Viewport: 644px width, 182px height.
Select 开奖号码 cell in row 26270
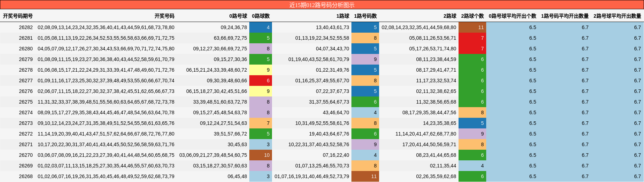pos(106,155)
